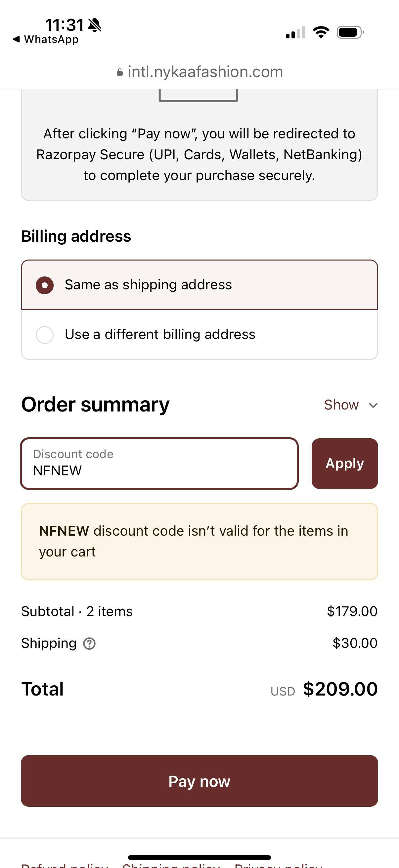This screenshot has width=399, height=868.
Task: Tap the intl.nykaafashion.com address bar
Action: coord(205,72)
